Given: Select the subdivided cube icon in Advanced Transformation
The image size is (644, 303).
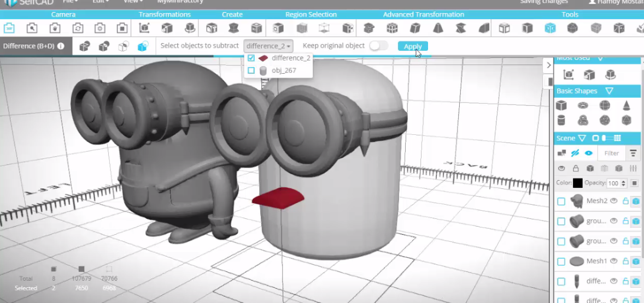Looking at the screenshot, I should point(392,28).
